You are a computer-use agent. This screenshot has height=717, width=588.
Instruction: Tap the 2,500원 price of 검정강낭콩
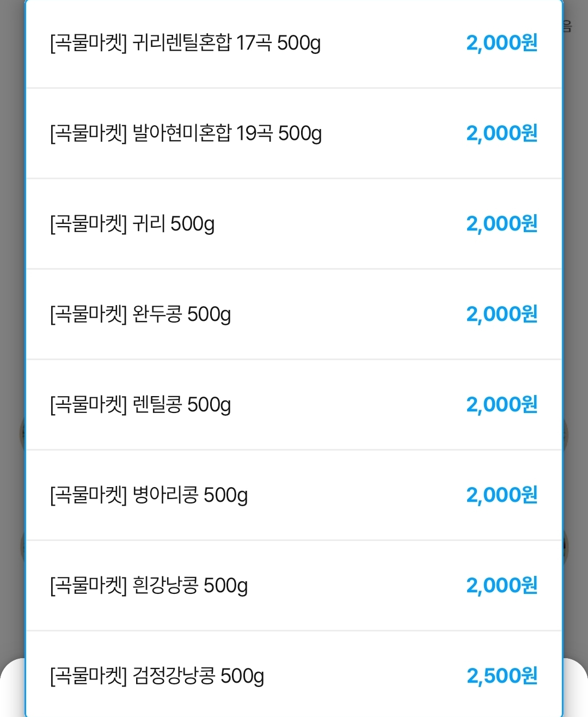502,676
